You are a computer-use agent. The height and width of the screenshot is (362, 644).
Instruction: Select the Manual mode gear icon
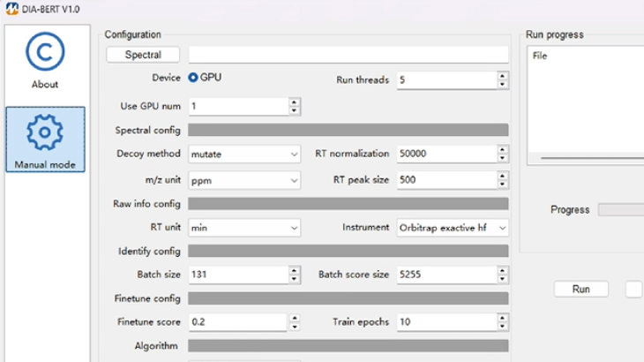coord(44,132)
